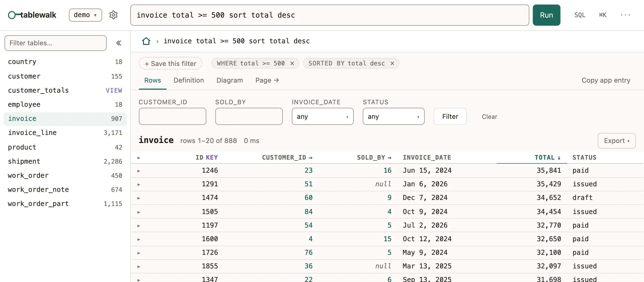Open the work_order_part table

65,204
